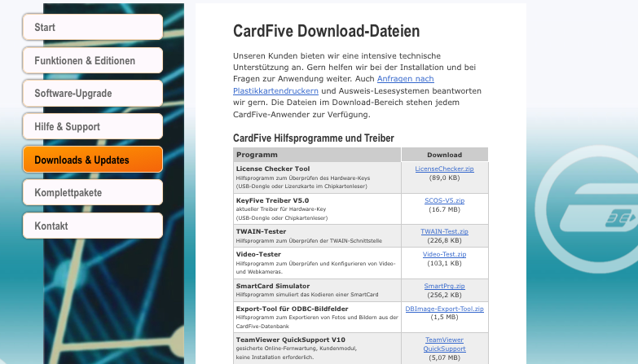This screenshot has height=364, width=638.
Task: Click the (226,8 KB) file size text
Action: [444, 240]
